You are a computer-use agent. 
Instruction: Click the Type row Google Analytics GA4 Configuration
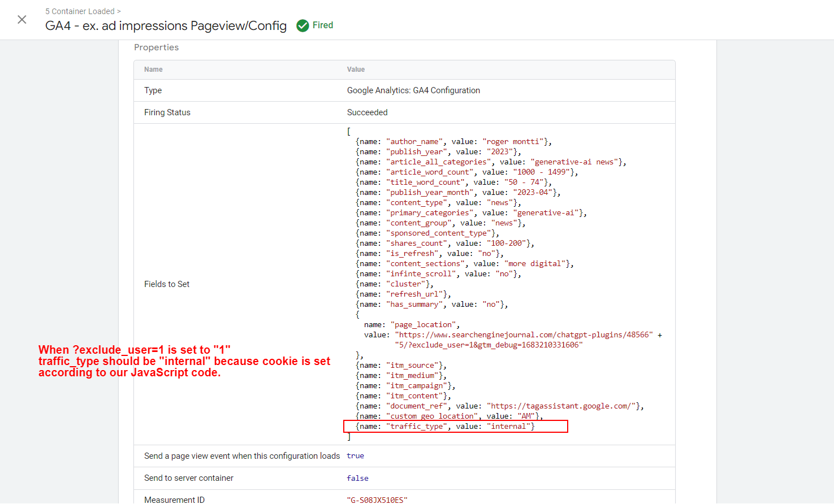[413, 90]
